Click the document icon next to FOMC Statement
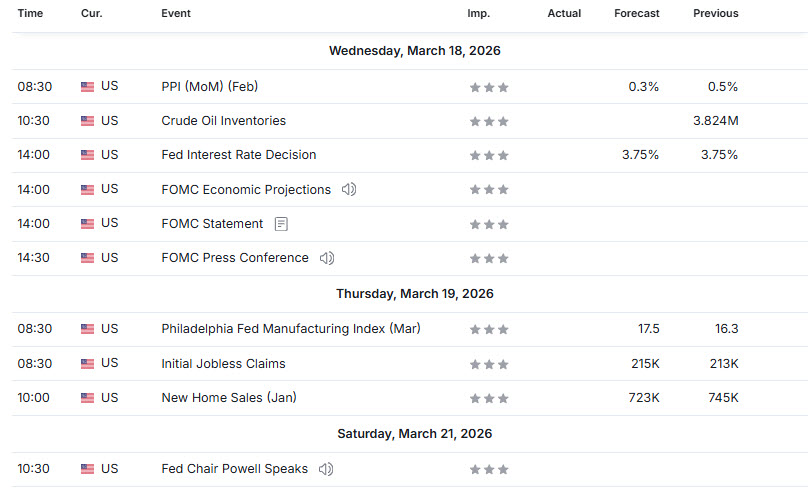 pyautogui.click(x=281, y=224)
